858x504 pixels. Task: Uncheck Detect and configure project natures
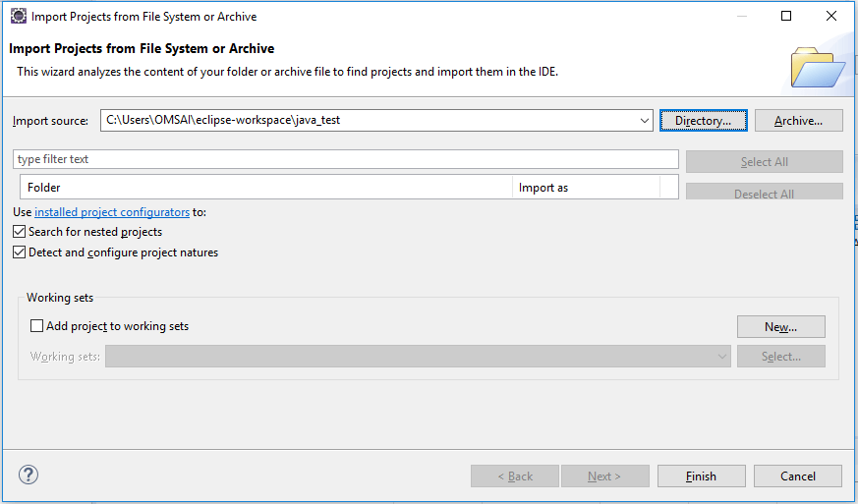[20, 252]
